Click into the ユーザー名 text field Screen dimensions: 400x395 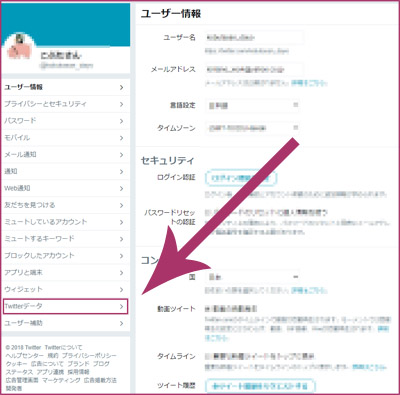[x=254, y=37]
